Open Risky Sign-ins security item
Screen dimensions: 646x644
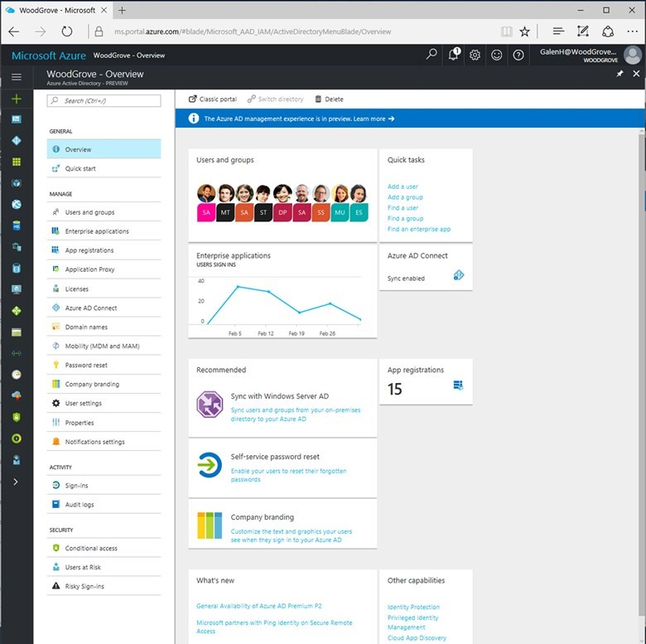point(104,586)
